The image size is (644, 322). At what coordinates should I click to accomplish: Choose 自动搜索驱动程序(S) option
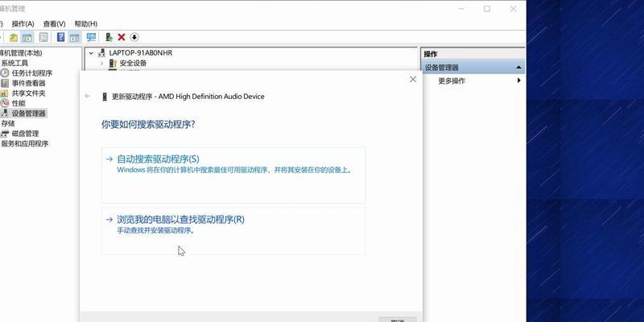pos(233,175)
